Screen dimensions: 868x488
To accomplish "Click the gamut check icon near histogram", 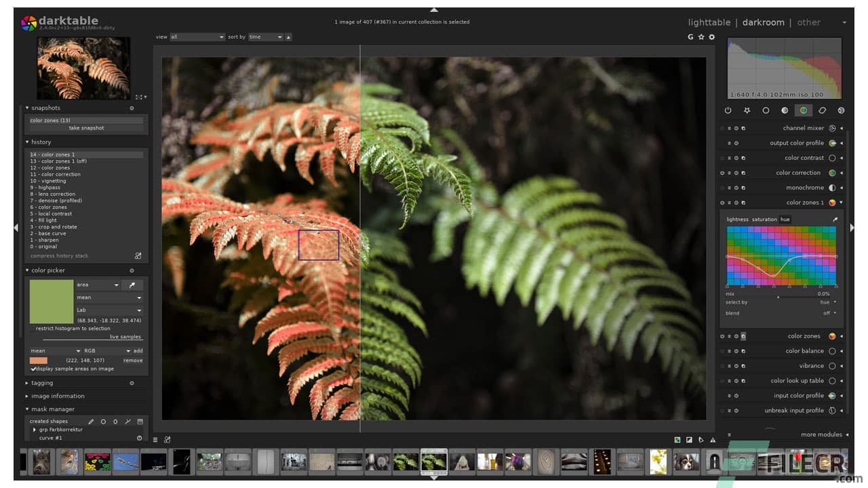I will (690, 37).
